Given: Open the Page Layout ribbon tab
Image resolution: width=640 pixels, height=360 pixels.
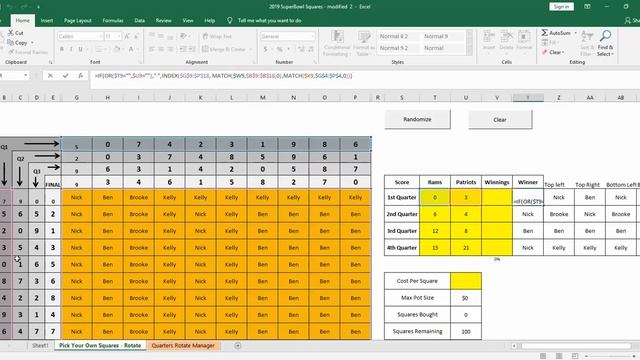Looking at the screenshot, I should click(78, 20).
